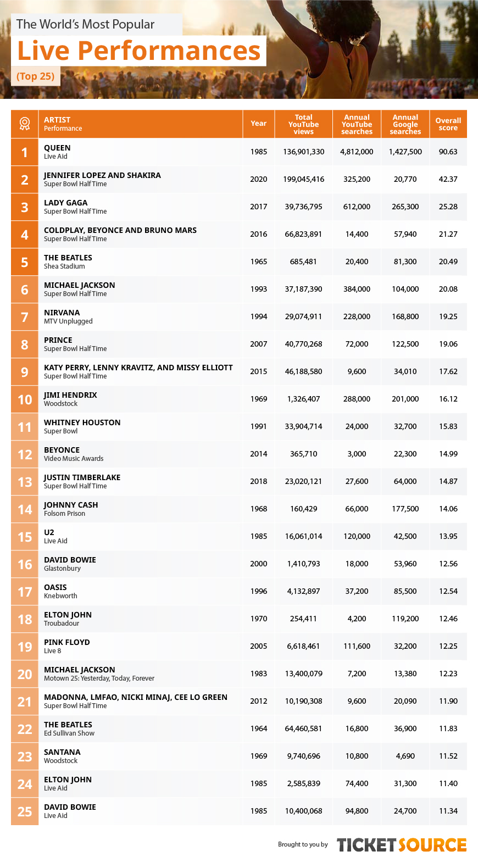Click Queen's overall score 90.63
This screenshot has height=868, width=478.
(448, 152)
